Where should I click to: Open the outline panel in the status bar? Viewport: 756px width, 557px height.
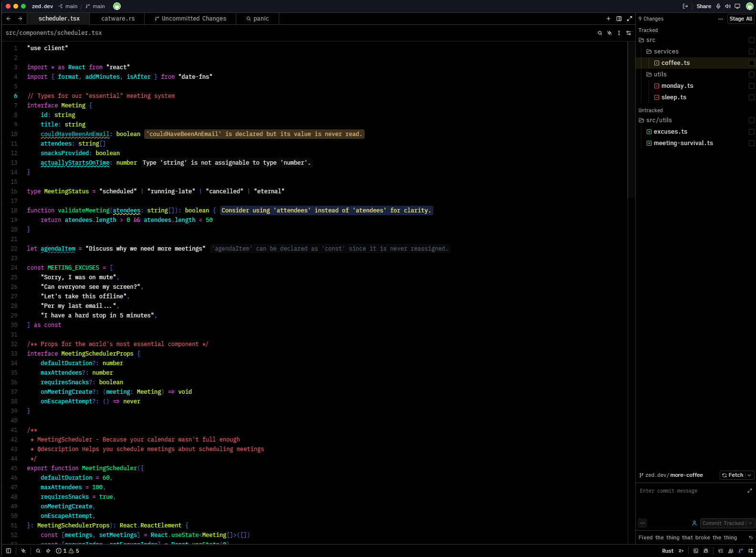point(721,551)
